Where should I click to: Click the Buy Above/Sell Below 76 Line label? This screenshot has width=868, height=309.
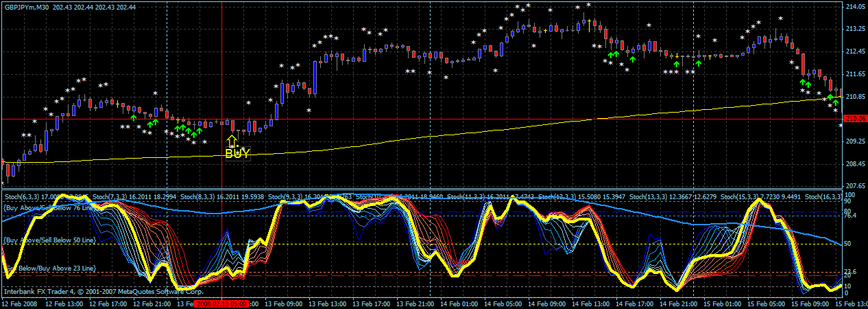coord(49,207)
